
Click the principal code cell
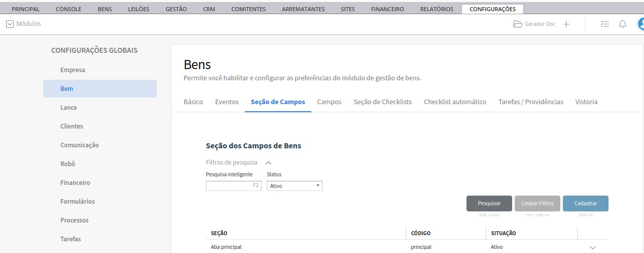[421, 247]
